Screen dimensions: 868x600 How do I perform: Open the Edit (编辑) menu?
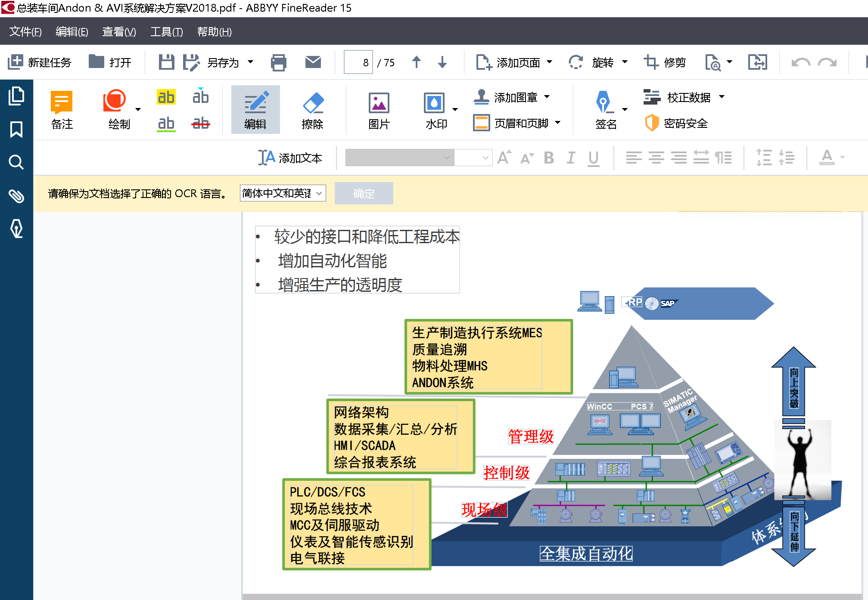click(x=72, y=31)
